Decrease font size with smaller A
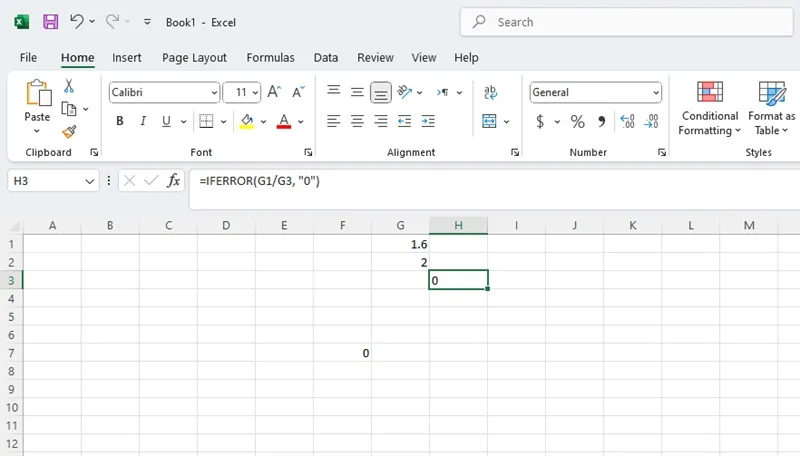 click(298, 92)
